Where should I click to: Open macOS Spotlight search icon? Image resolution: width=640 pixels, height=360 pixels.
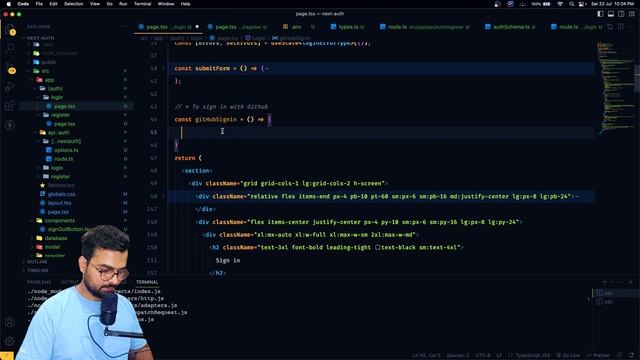click(x=572, y=4)
